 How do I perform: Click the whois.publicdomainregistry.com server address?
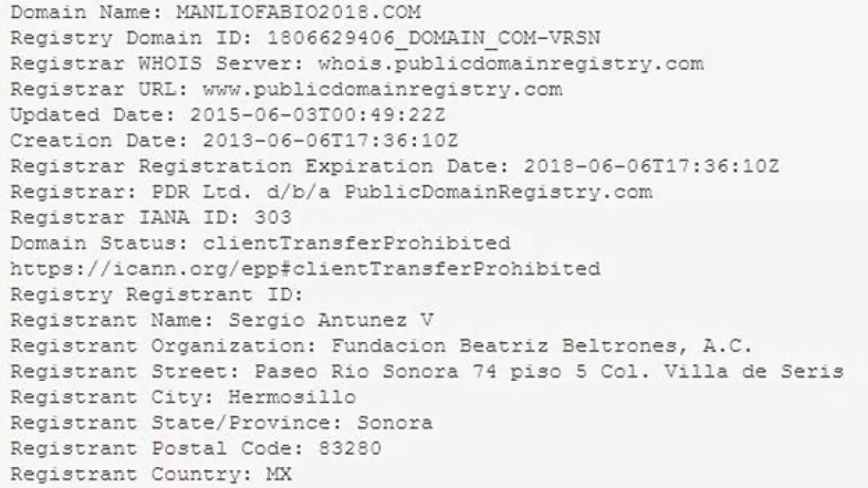click(x=511, y=63)
